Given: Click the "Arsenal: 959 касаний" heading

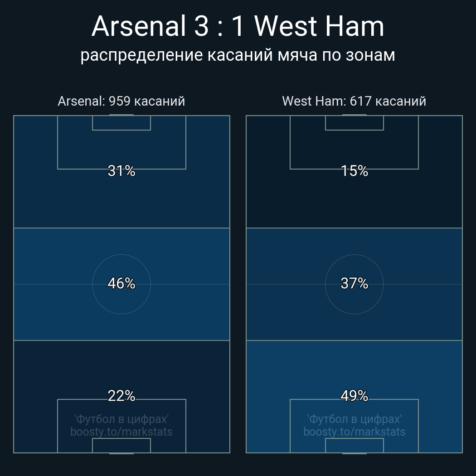Looking at the screenshot, I should click(x=121, y=101).
